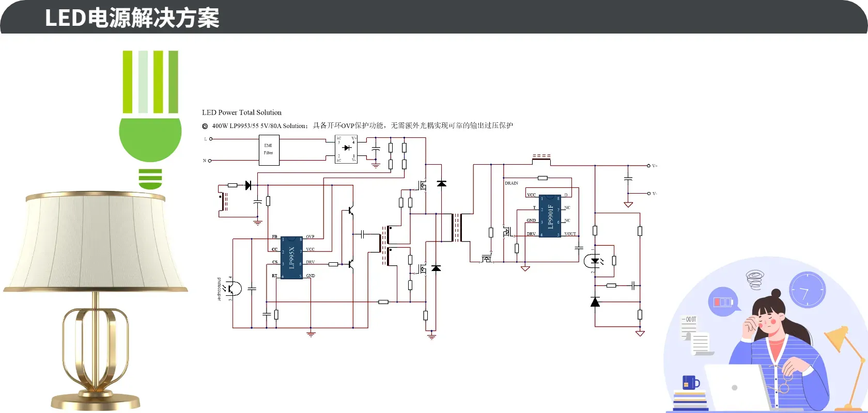The width and height of the screenshot is (868, 413).
Task: Click the golden table lamp image
Action: point(96,301)
